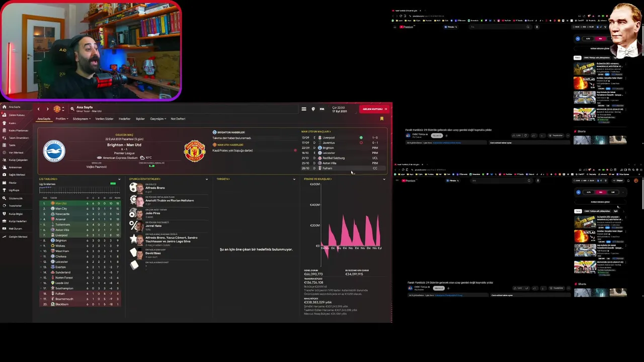This screenshot has height=362, width=644.
Task: Open Transferler in the sidebar
Action: (x=16, y=206)
